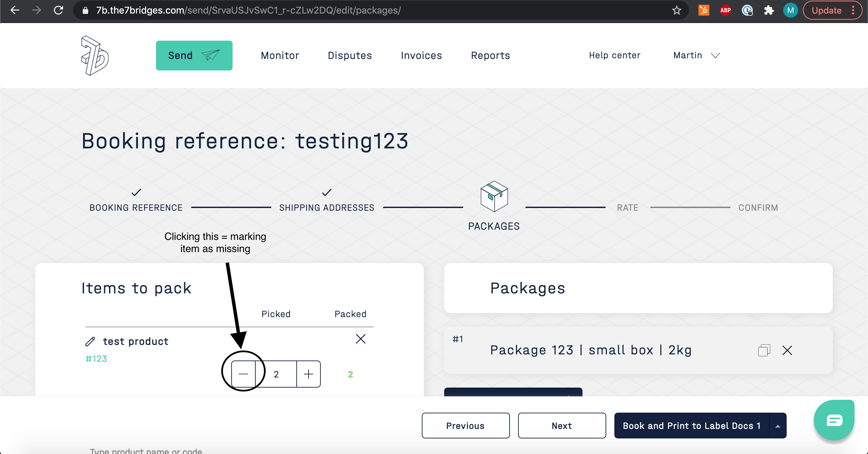Screen dimensions: 868x454
Task: Increase picked quantity with plus button
Action: pyautogui.click(x=308, y=374)
